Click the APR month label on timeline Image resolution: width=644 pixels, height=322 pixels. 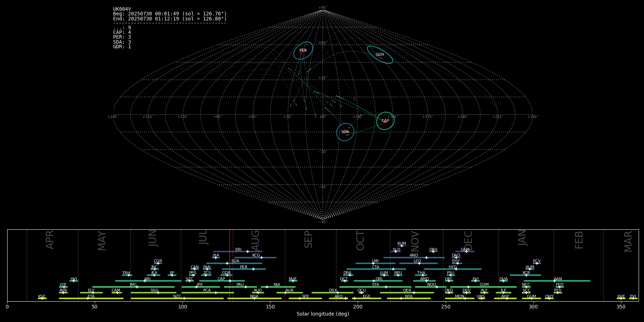50,240
